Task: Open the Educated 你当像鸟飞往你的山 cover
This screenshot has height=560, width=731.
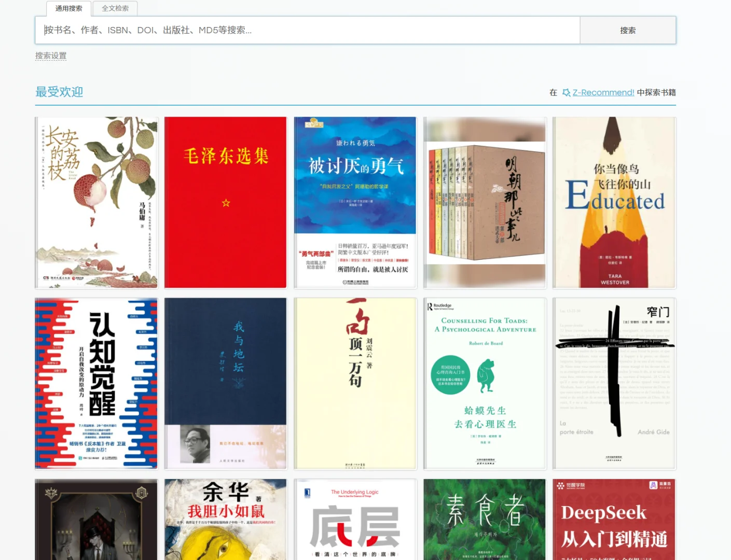Action: click(x=614, y=202)
